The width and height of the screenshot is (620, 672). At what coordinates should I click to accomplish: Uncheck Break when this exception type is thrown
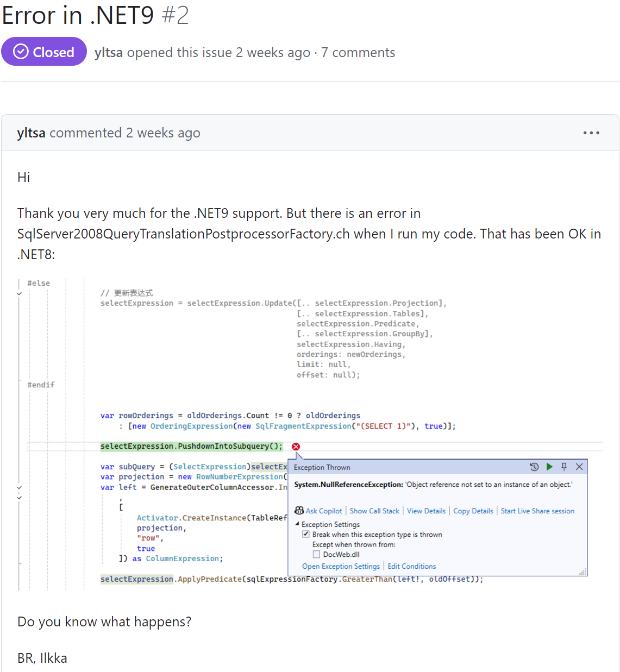[306, 534]
